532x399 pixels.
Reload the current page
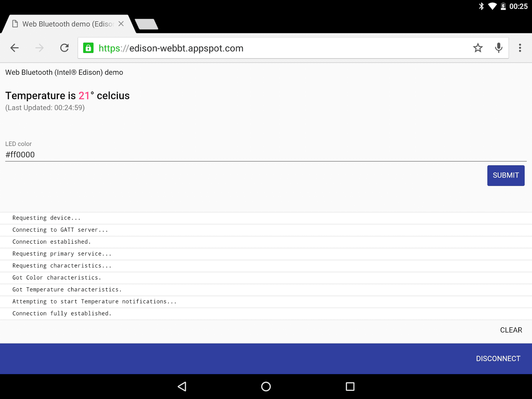click(x=64, y=47)
